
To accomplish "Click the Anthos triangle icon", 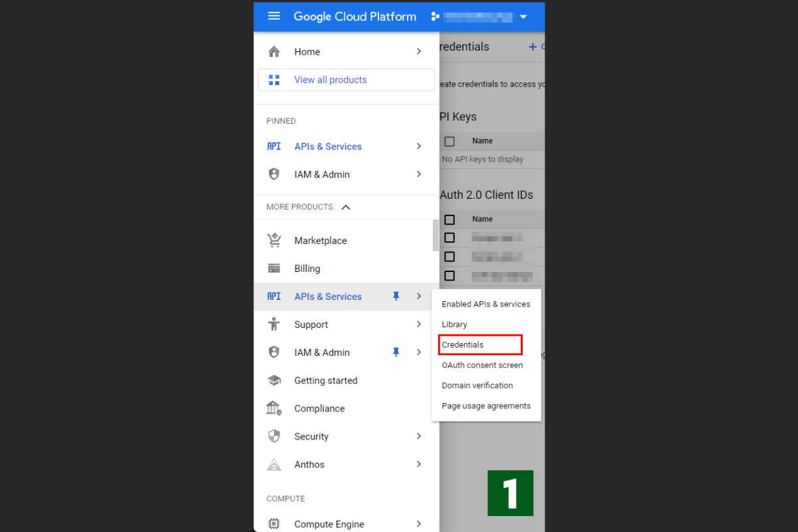I will (x=274, y=464).
